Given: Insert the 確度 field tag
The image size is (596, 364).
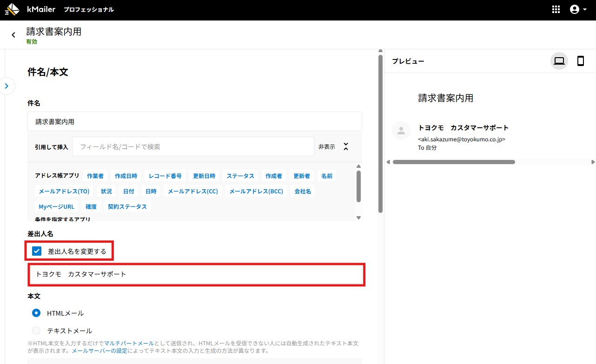Looking at the screenshot, I should 91,206.
